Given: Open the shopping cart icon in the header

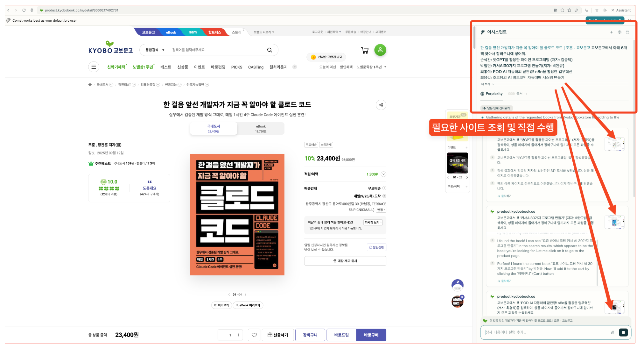Looking at the screenshot, I should pyautogui.click(x=365, y=50).
